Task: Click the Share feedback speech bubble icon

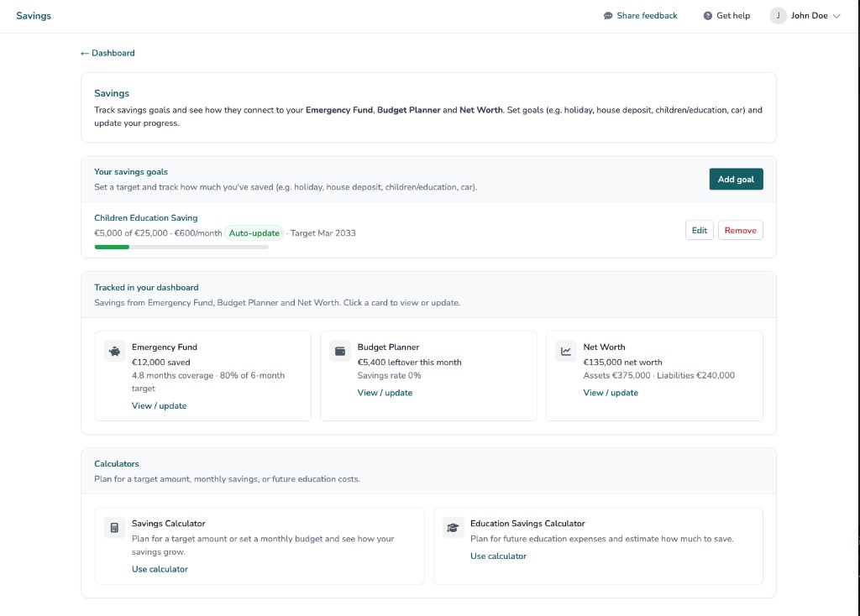Action: point(606,15)
